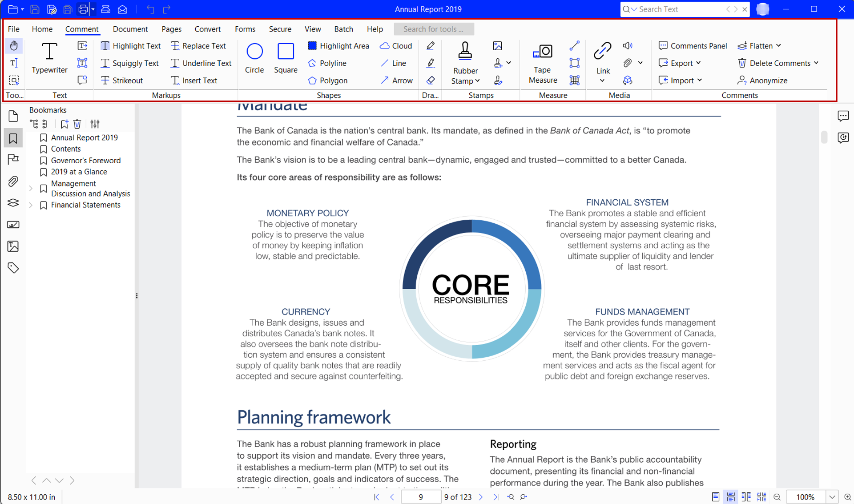Go to next page arrow
This screenshot has height=504, width=854.
(x=481, y=497)
